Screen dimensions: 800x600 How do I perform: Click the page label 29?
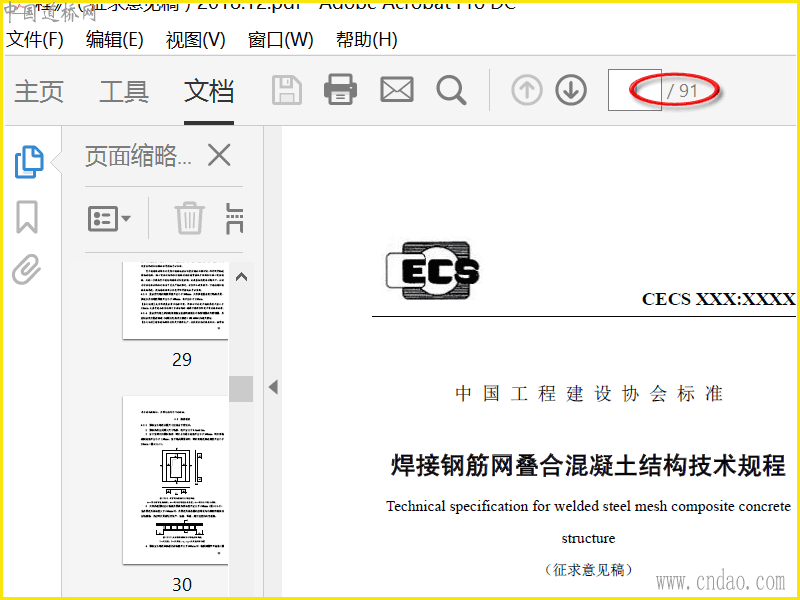tap(182, 360)
